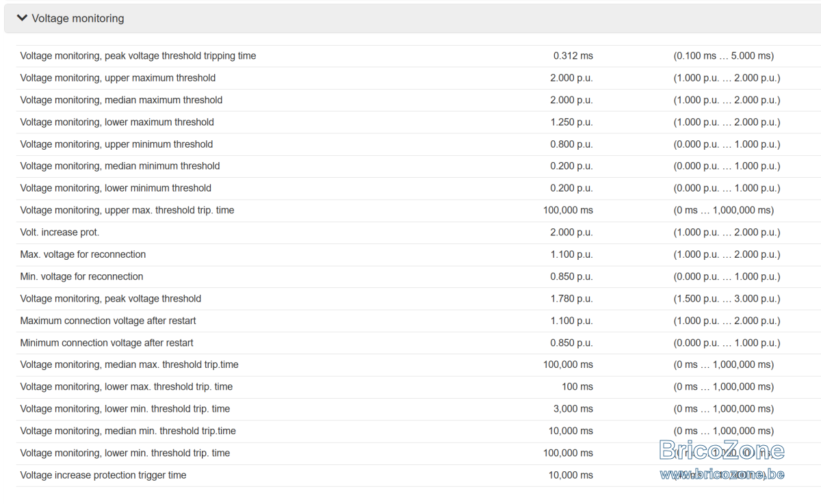The image size is (821, 504).
Task: Click median minimum threshold label
Action: 120,166
